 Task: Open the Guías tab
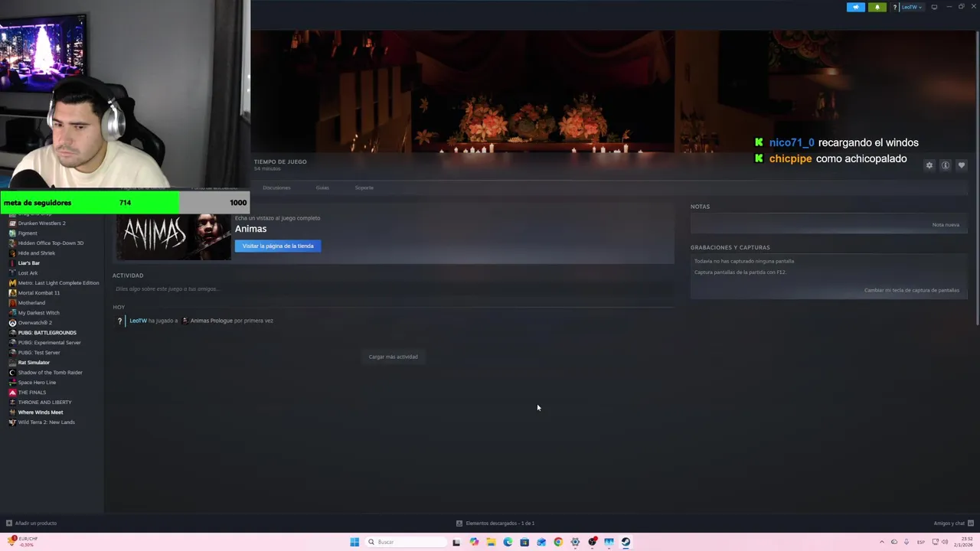pyautogui.click(x=322, y=187)
